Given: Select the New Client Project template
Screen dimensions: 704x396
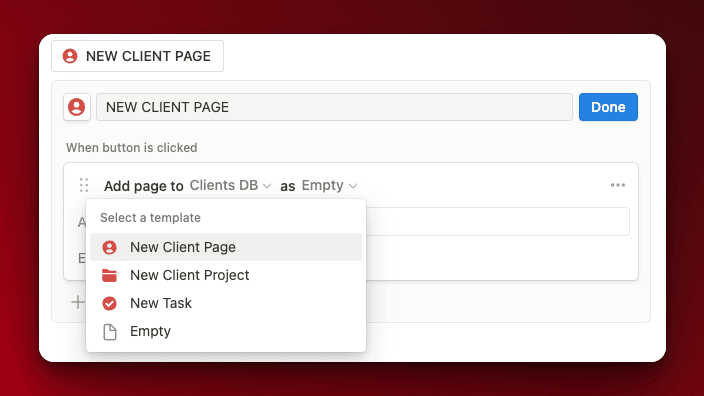Looking at the screenshot, I should (226, 275).
